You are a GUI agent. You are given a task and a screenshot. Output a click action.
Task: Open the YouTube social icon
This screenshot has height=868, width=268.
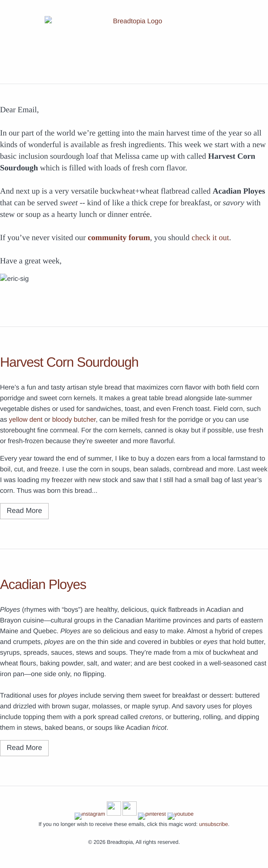click(x=180, y=815)
